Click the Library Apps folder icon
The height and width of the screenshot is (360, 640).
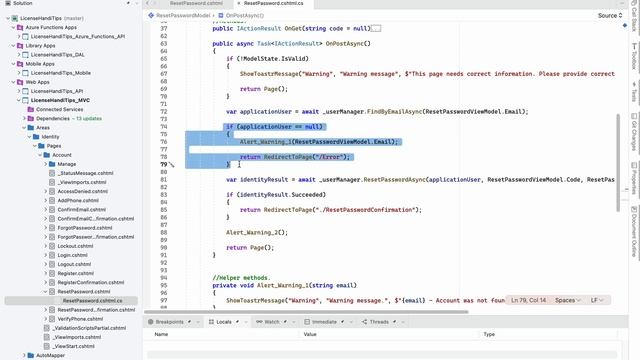point(20,46)
